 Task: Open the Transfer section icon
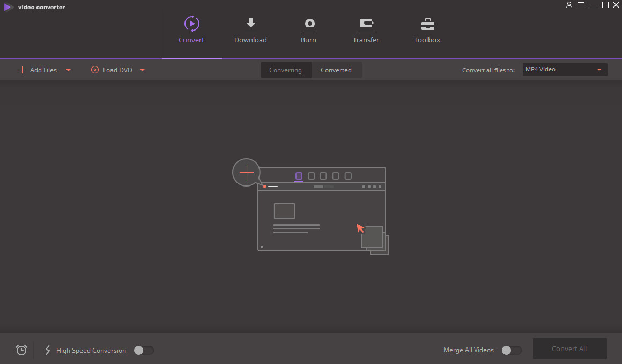[x=366, y=24]
